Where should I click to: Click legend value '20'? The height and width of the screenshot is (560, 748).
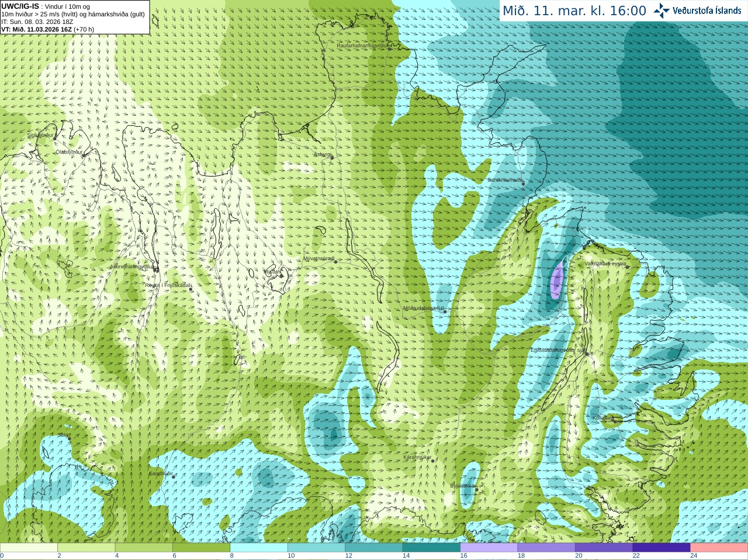[x=579, y=556]
